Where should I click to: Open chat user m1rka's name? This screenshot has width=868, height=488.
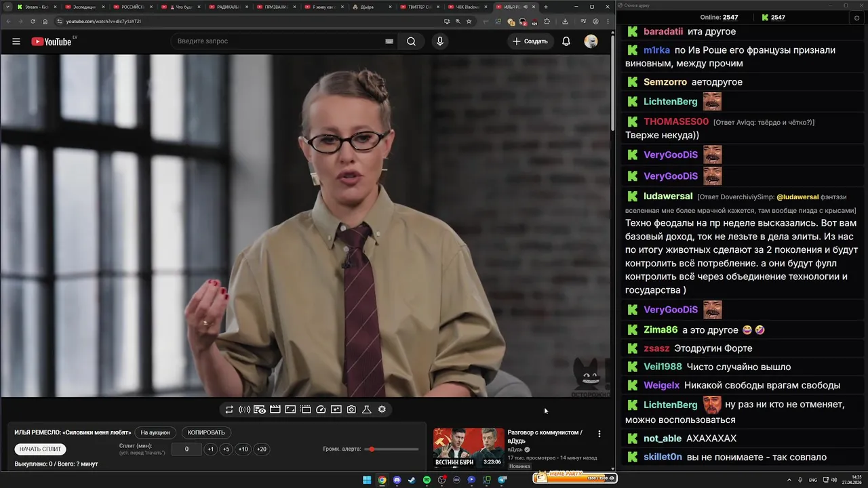(656, 50)
